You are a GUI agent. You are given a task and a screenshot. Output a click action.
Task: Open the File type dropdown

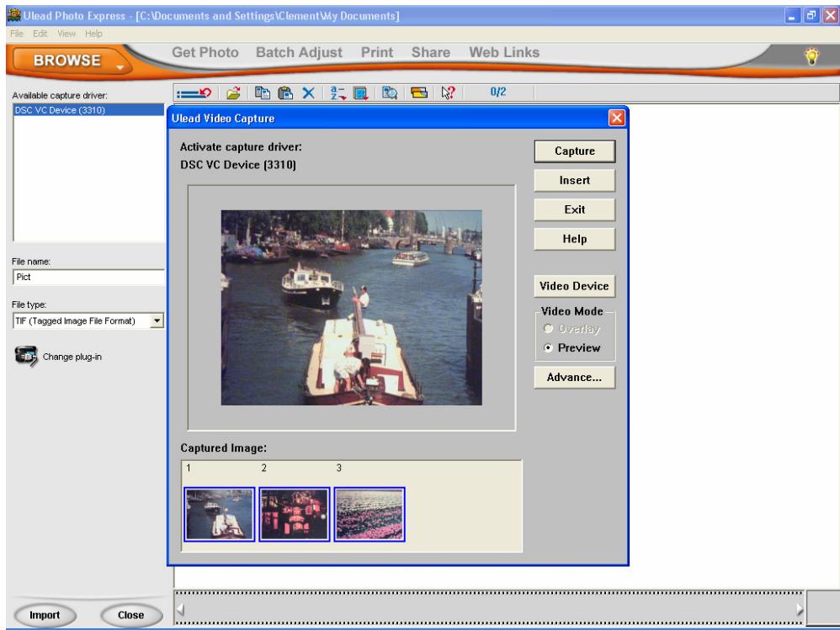pyautogui.click(x=157, y=320)
